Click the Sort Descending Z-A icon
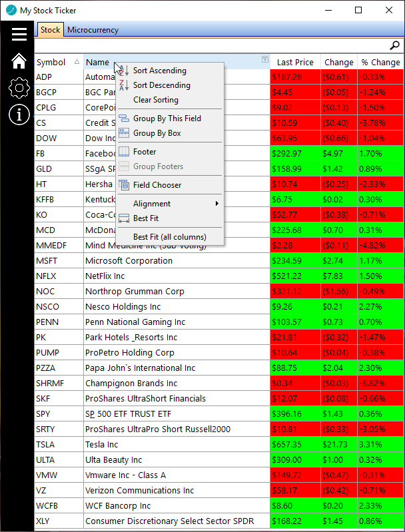Screen dimensions: 405x532 (x=124, y=85)
